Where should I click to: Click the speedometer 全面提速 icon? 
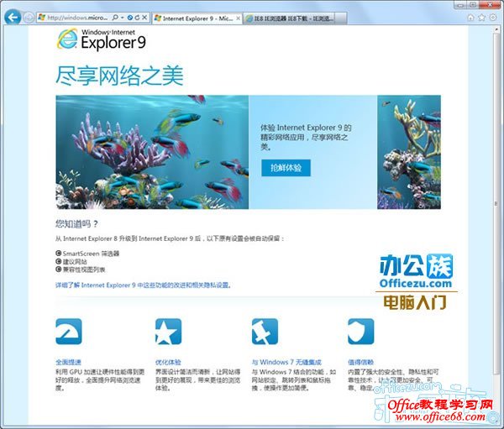click(x=69, y=332)
